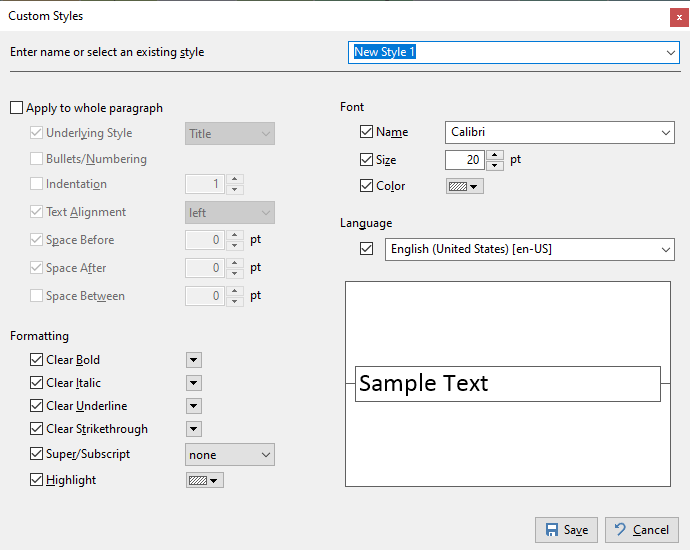Click the Cancel button
The image size is (690, 550).
pyautogui.click(x=641, y=530)
